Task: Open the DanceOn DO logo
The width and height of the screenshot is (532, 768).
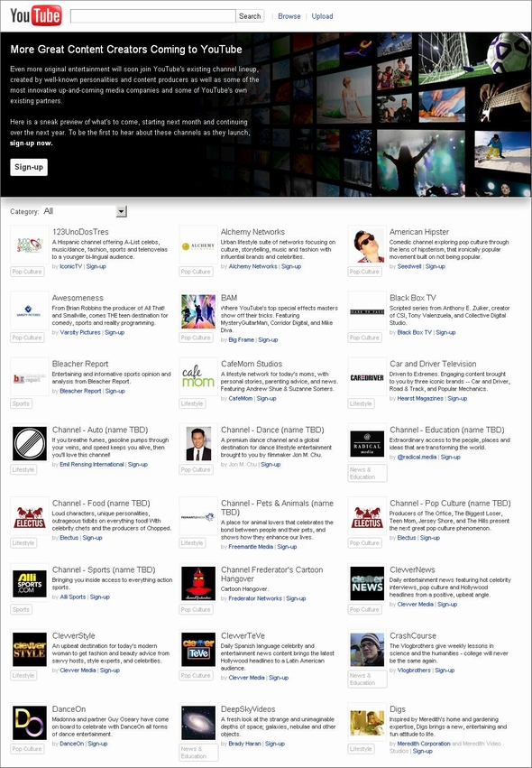Action: [30, 723]
